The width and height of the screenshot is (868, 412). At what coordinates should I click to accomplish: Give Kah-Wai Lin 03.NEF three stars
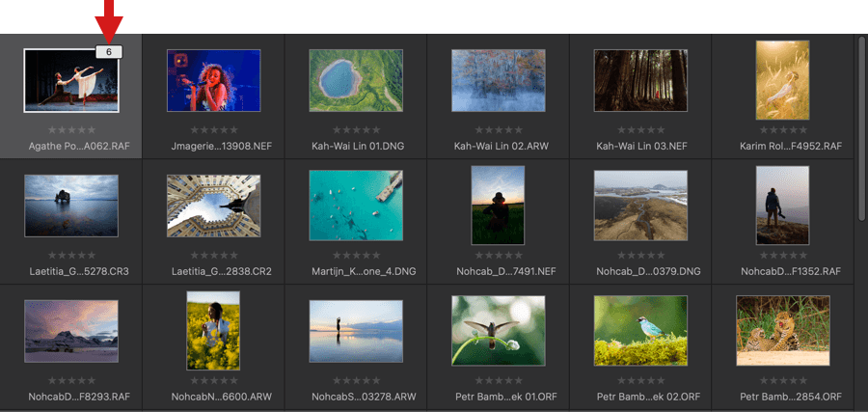[x=641, y=129]
